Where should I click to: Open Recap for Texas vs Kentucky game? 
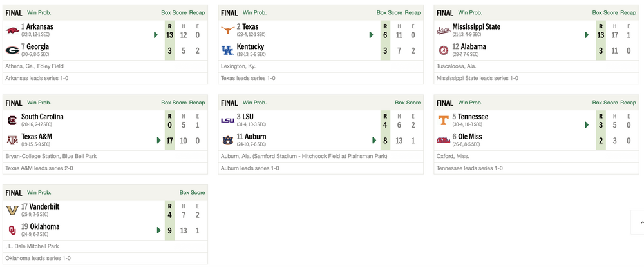413,12
